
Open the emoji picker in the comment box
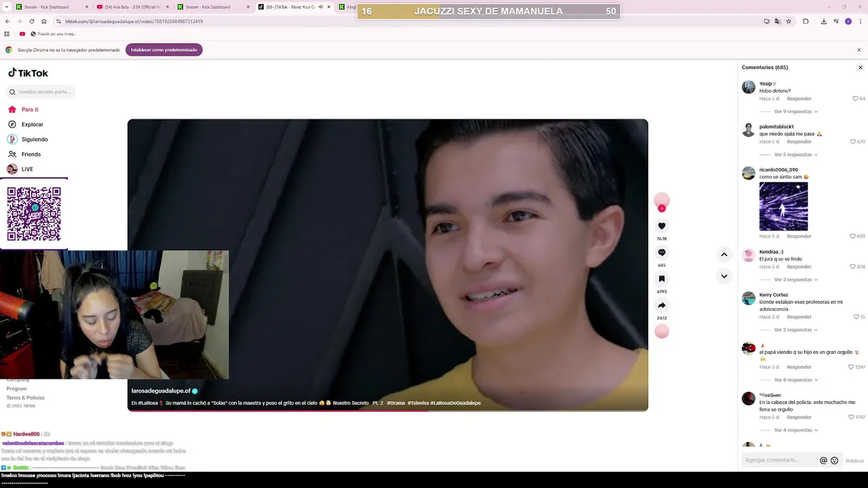pyautogui.click(x=834, y=460)
